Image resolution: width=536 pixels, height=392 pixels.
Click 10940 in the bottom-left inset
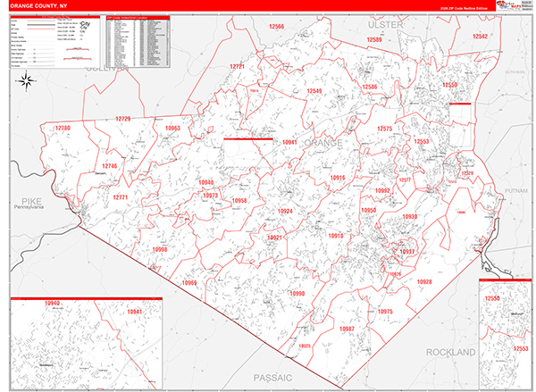(52, 303)
